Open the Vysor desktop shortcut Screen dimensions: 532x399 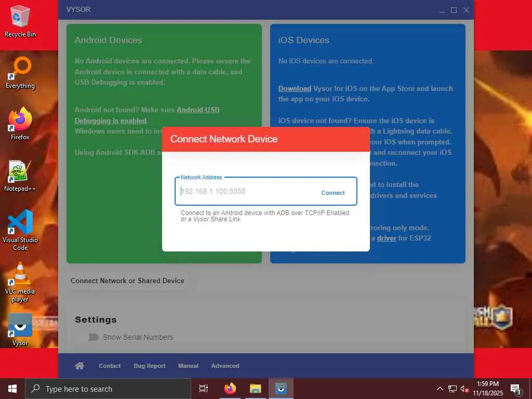(x=20, y=330)
